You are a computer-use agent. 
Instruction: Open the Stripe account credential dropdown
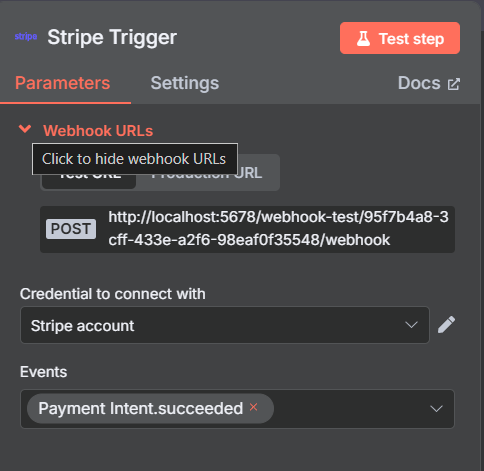(x=225, y=325)
